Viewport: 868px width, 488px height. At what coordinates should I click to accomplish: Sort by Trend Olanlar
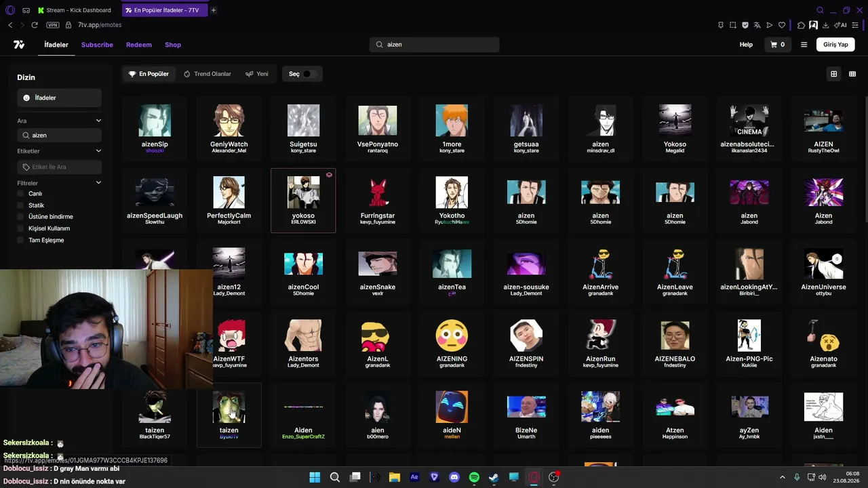pyautogui.click(x=208, y=74)
